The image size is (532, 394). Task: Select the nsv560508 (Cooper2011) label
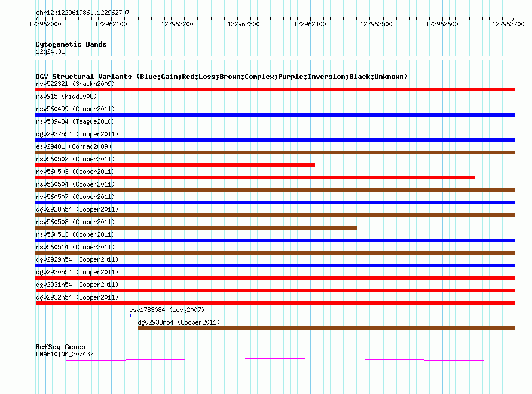click(75, 222)
